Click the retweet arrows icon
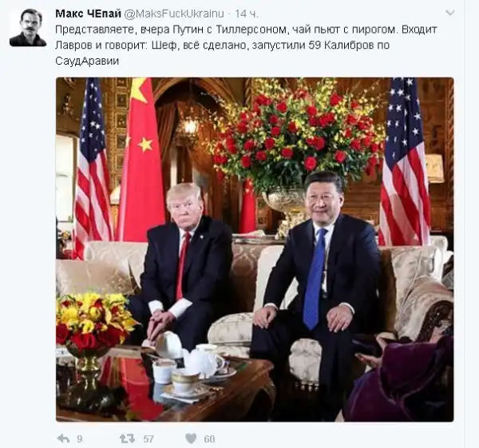This screenshot has width=479, height=448. pyautogui.click(x=128, y=439)
